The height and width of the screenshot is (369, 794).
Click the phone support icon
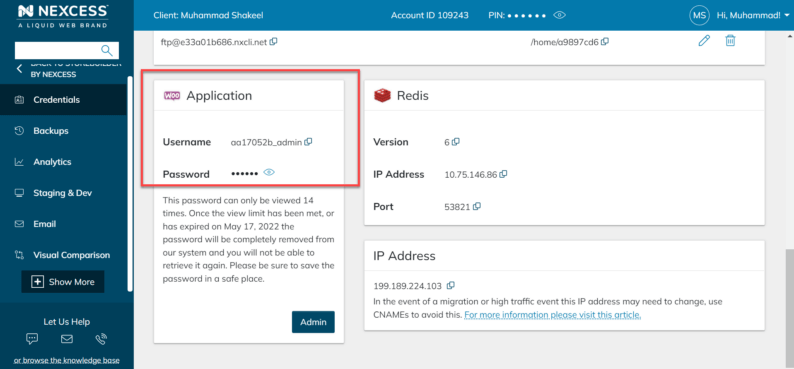(x=101, y=339)
